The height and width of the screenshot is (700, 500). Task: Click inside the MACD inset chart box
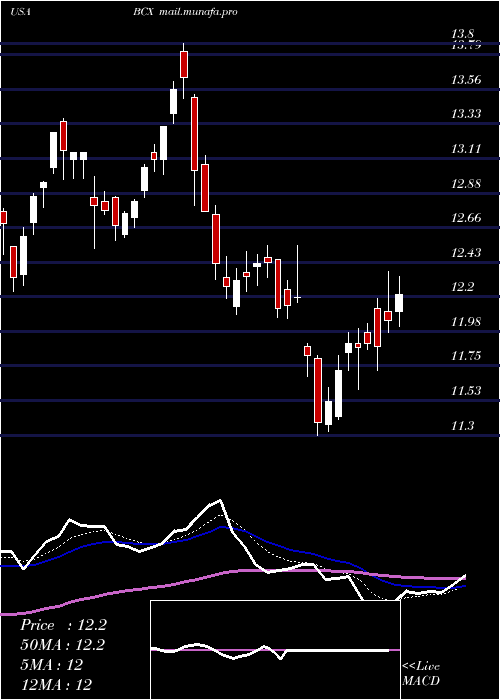coord(275,650)
